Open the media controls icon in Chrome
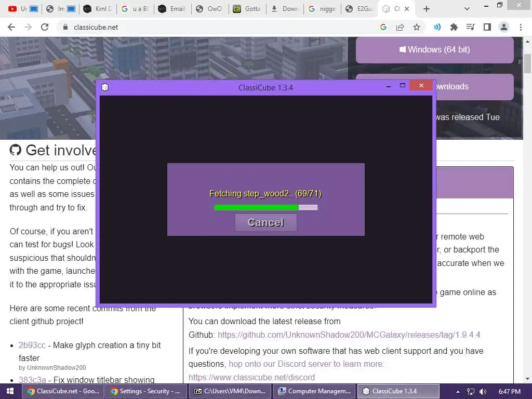Screen dimensions: 532x399 click(470, 27)
